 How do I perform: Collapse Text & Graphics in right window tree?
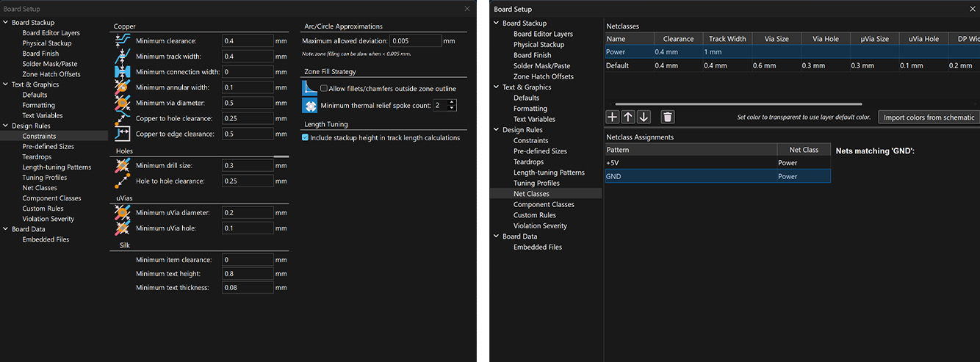496,87
